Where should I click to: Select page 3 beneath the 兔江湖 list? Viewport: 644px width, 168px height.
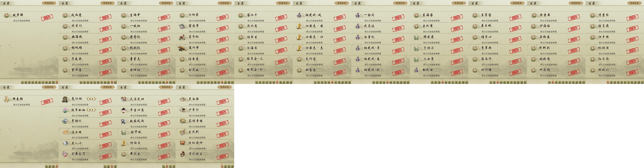point(112,166)
